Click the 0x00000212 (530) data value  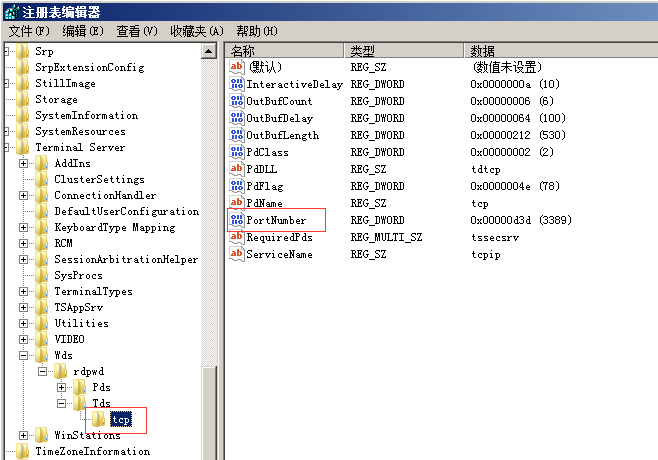pyautogui.click(x=518, y=135)
